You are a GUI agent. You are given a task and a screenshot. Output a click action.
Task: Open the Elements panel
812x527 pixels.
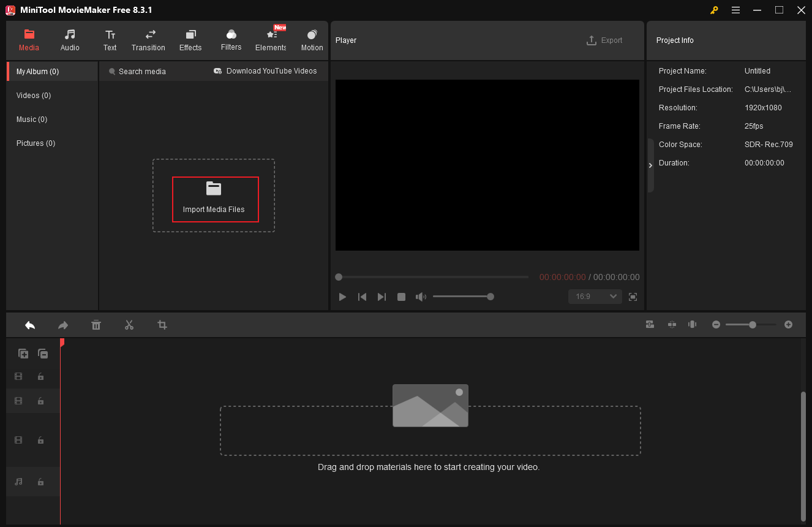270,40
